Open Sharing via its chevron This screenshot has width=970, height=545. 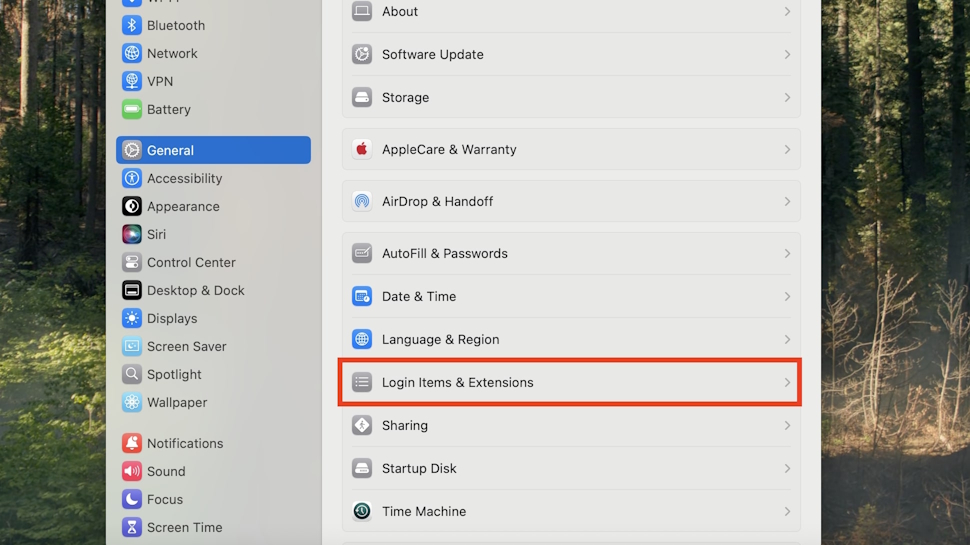coord(787,425)
